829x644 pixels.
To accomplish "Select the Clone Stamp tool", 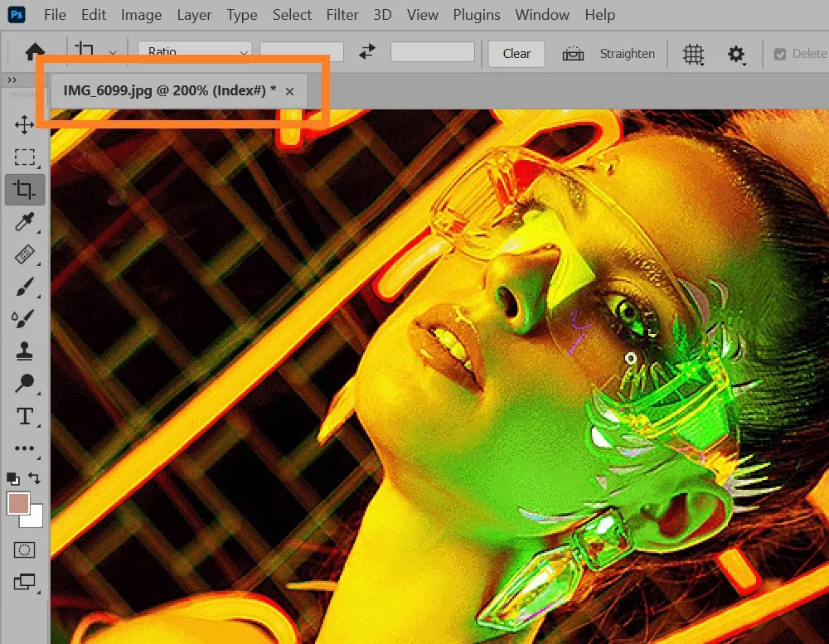I will click(24, 351).
